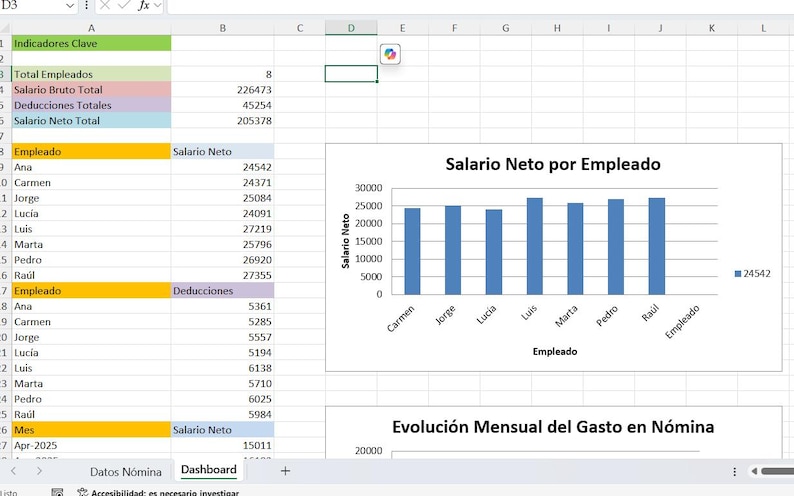Select the Raúl bar in chart
The height and width of the screenshot is (496, 794).
(x=656, y=246)
